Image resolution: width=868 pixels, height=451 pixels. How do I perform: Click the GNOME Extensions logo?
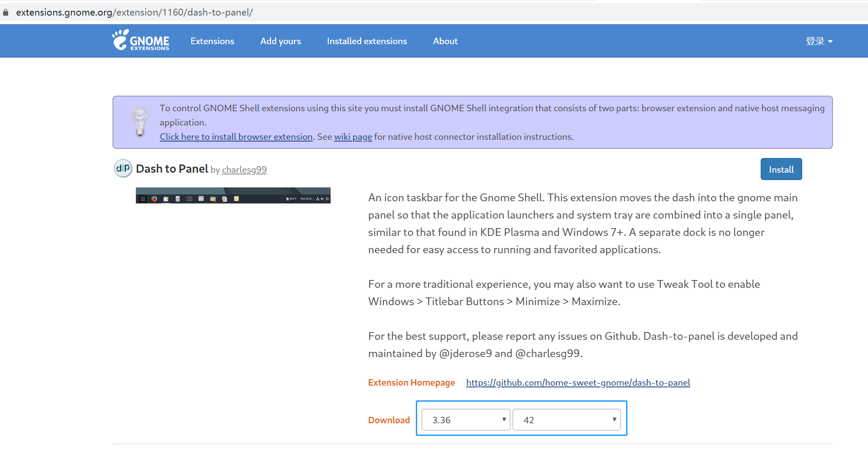(141, 40)
